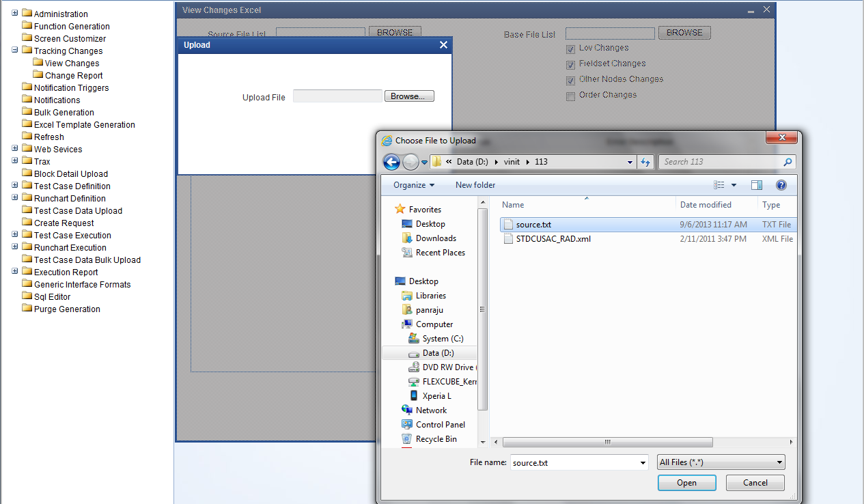Screen dimensions: 864x504
Task: Show the preview pane icon
Action: point(757,185)
